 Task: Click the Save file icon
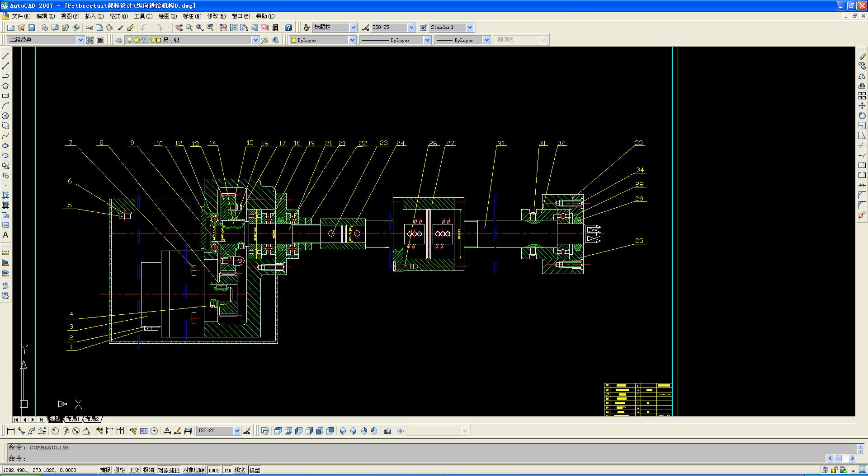[x=32, y=28]
